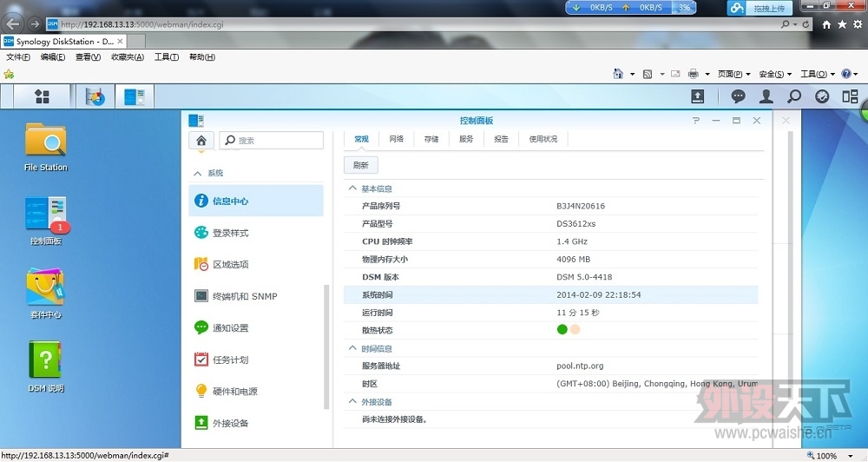
Task: Collapse the 基本信息 section
Action: click(352, 188)
